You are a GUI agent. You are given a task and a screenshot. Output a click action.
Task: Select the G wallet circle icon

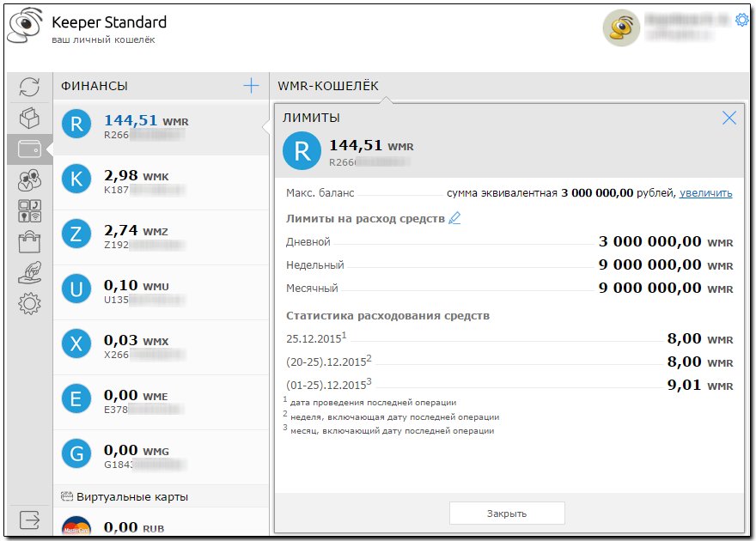pyautogui.click(x=76, y=453)
